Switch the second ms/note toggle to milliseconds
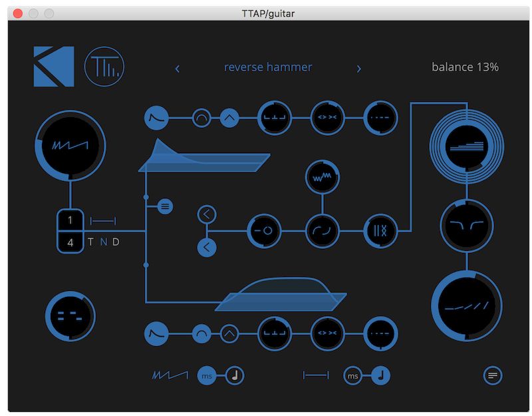 coord(354,375)
